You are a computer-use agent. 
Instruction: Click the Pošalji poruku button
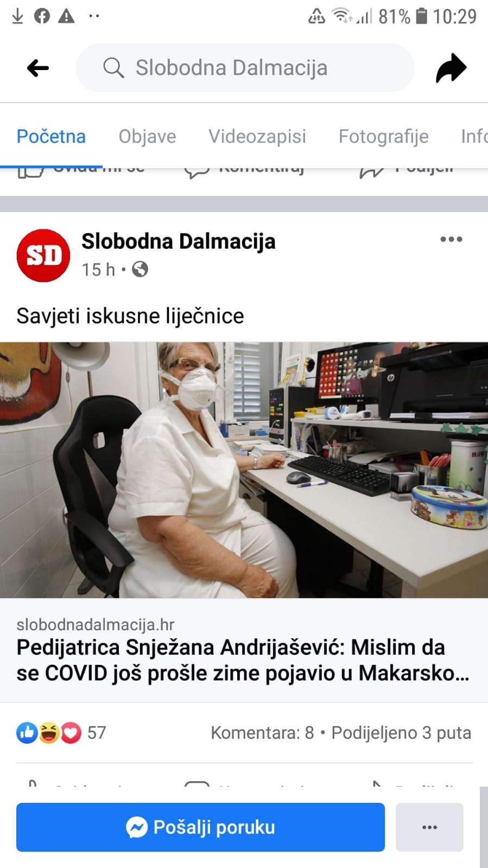[200, 827]
